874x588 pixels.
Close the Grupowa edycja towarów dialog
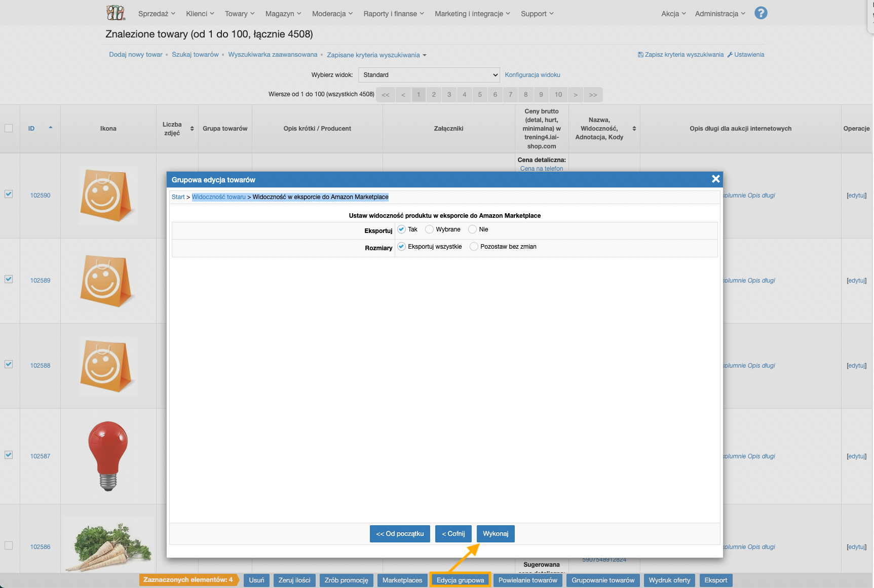point(715,179)
